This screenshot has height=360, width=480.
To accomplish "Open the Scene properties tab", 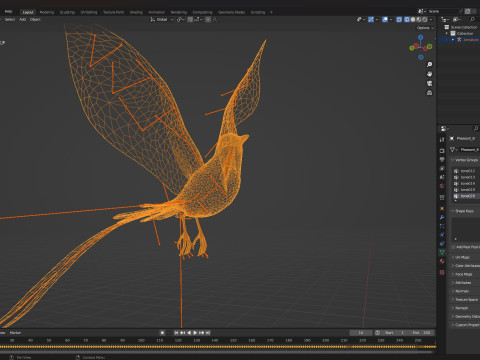I will 442,177.
